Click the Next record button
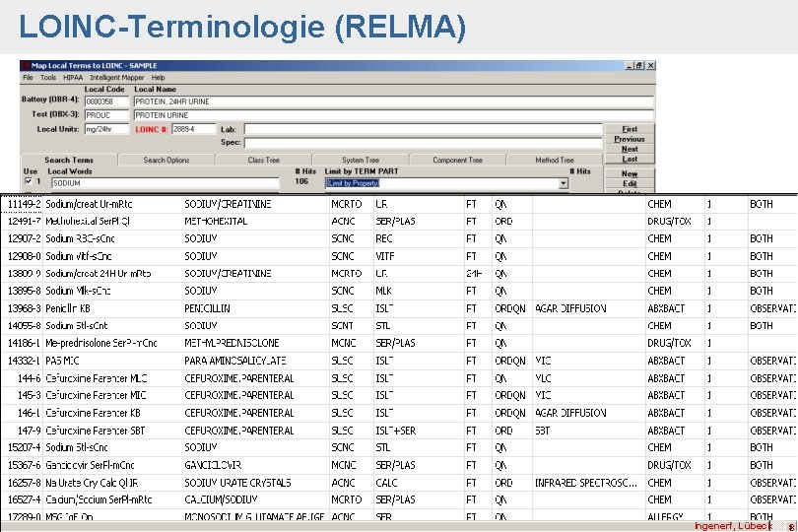The image size is (798, 532). coord(630,149)
